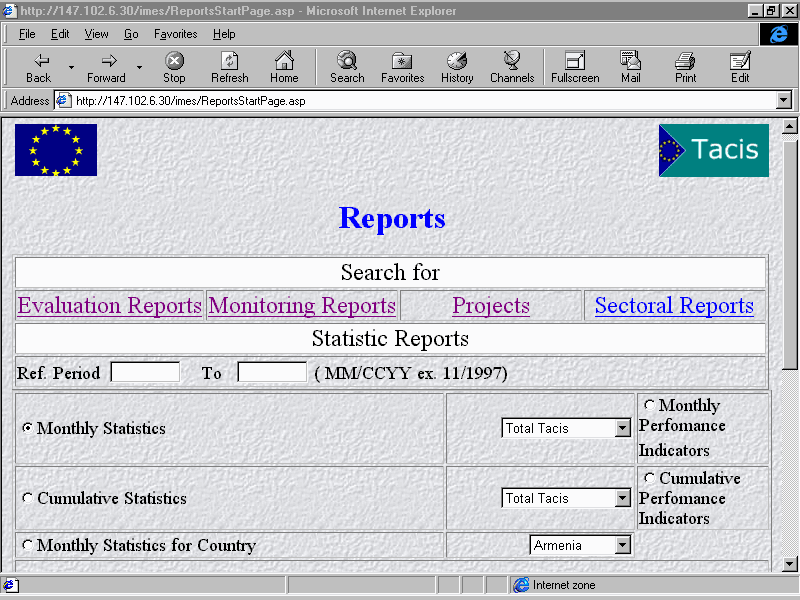Open the Search toolbar icon

tap(347, 67)
